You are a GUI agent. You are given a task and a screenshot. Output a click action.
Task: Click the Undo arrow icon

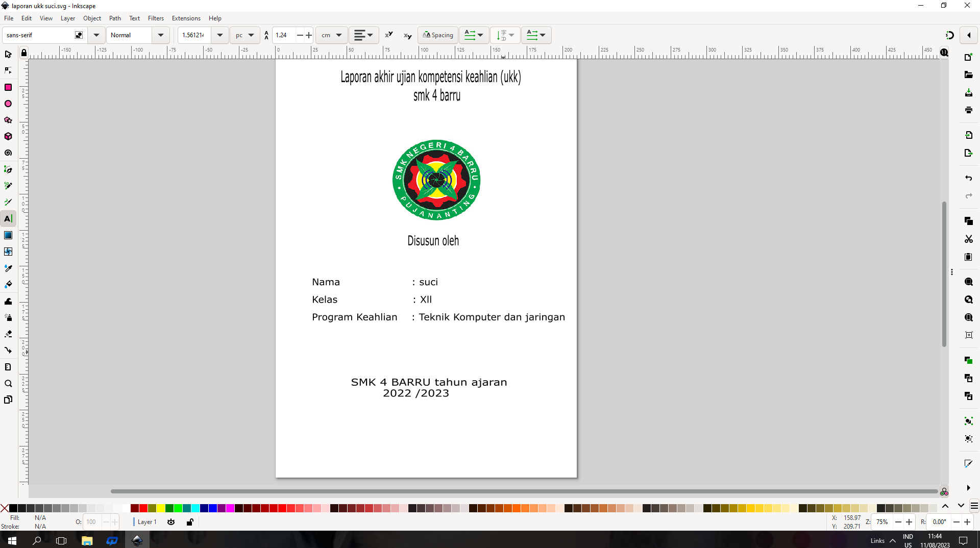969,178
